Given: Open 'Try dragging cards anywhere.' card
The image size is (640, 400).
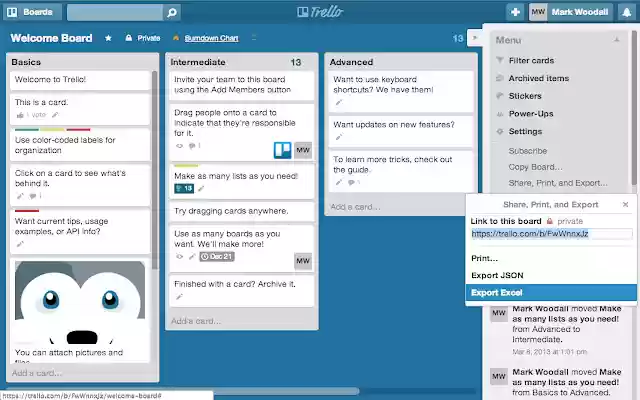Looking at the screenshot, I should coord(242,211).
